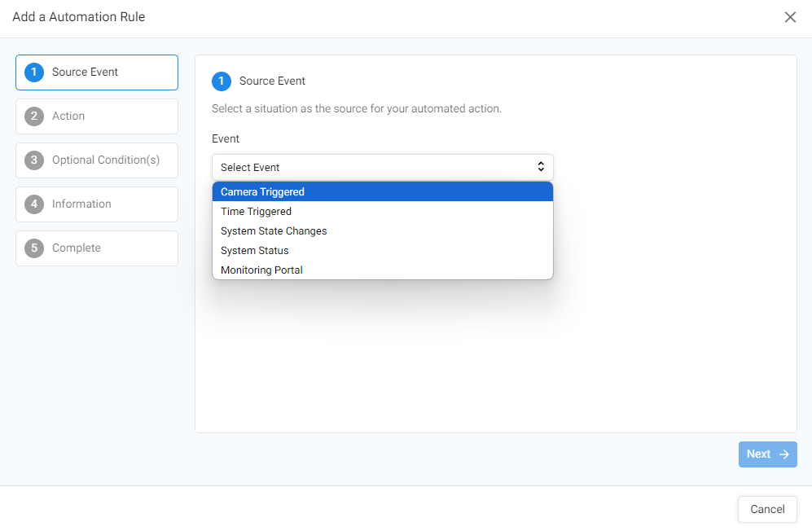Click the step 4 number icon

pyautogui.click(x=34, y=204)
